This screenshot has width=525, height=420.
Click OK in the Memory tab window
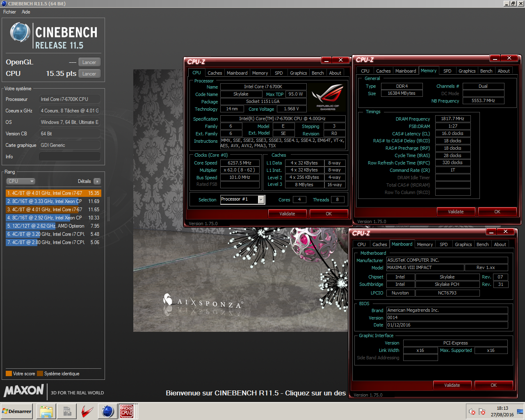pos(497,212)
